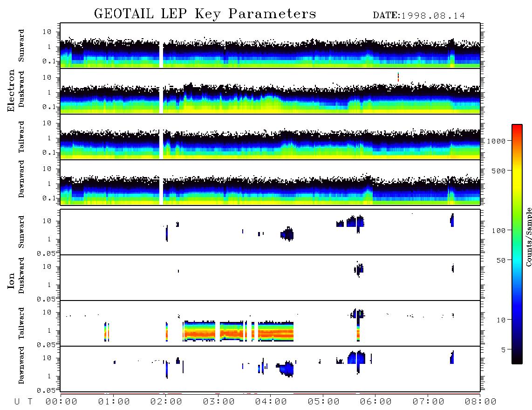Viewport: 532px width, 410px height.
Task: Select the Electron "Sunward" panel label
Action: tap(21, 46)
